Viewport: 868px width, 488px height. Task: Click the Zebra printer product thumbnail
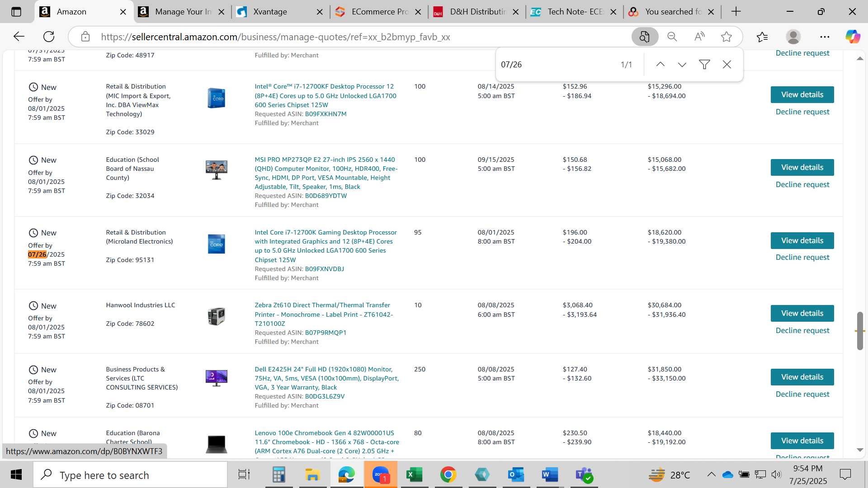coord(217,316)
